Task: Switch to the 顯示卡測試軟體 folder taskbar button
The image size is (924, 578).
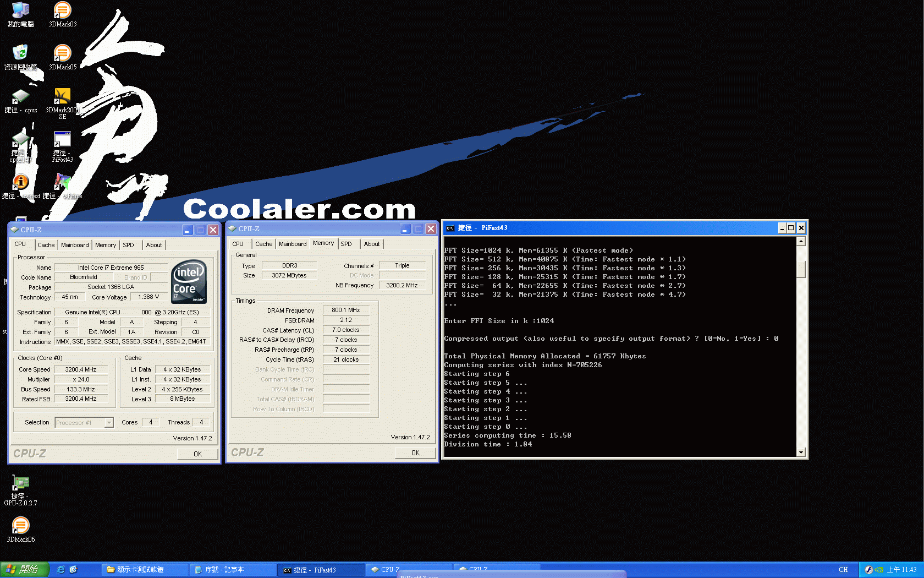Action: click(x=144, y=570)
